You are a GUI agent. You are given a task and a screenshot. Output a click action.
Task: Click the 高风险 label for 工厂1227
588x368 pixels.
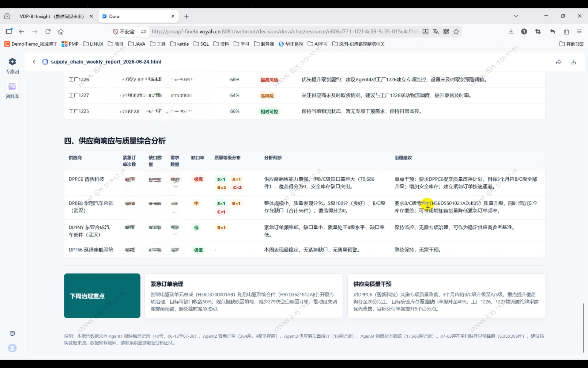coord(267,96)
